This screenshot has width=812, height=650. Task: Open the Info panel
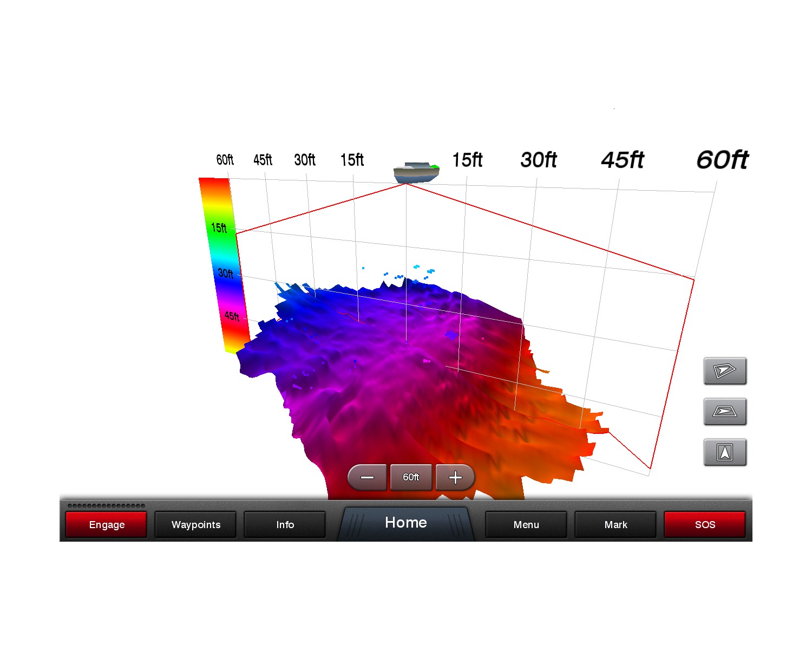pos(285,524)
